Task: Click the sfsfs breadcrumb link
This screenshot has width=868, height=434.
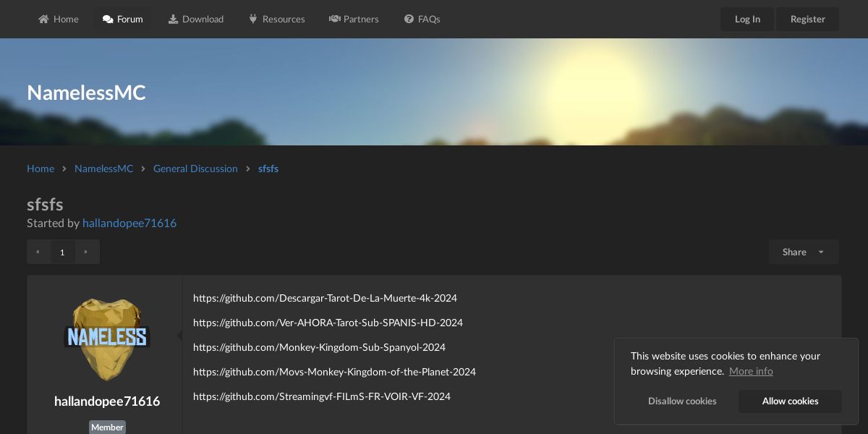Action: pos(268,169)
